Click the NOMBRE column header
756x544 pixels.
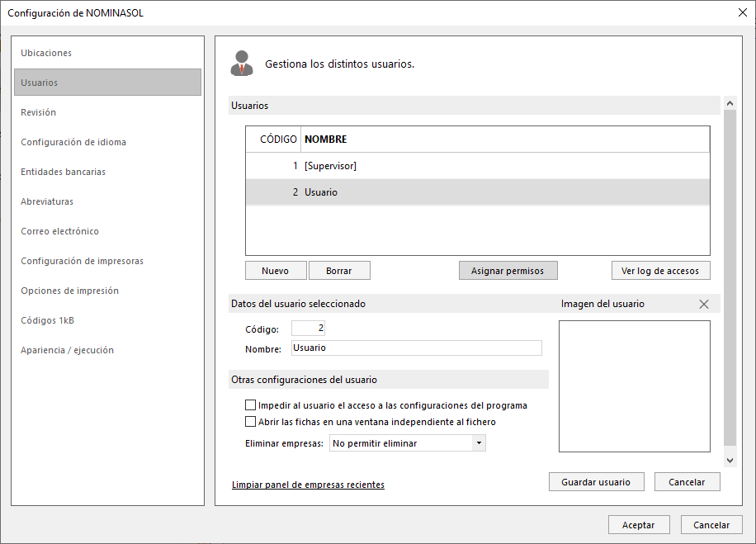[x=505, y=140]
